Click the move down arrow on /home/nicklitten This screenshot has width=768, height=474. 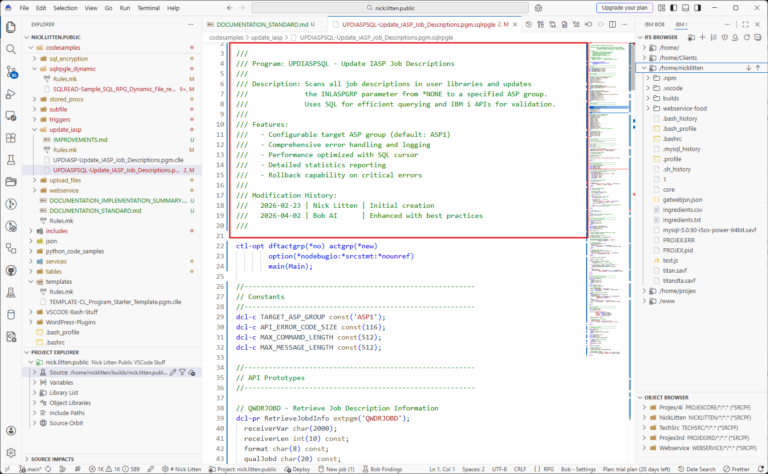(748, 68)
